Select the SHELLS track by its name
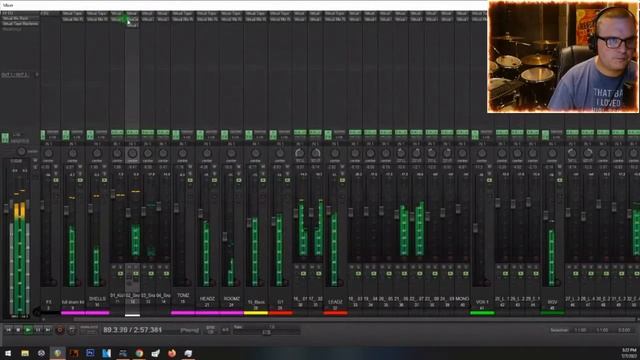The height and width of the screenshot is (360, 640). coord(97,299)
